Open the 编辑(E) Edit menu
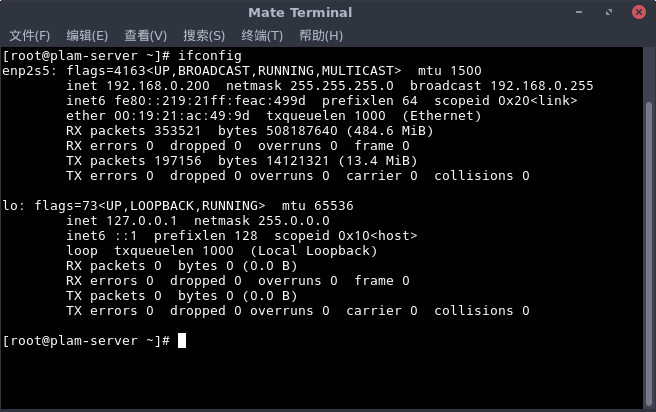This screenshot has height=412, width=656. 87,35
